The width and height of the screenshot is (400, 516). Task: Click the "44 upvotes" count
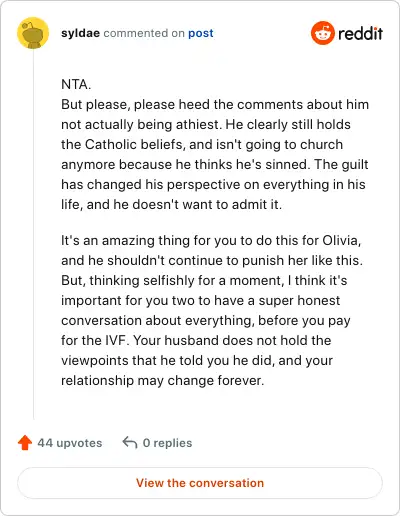tap(70, 443)
